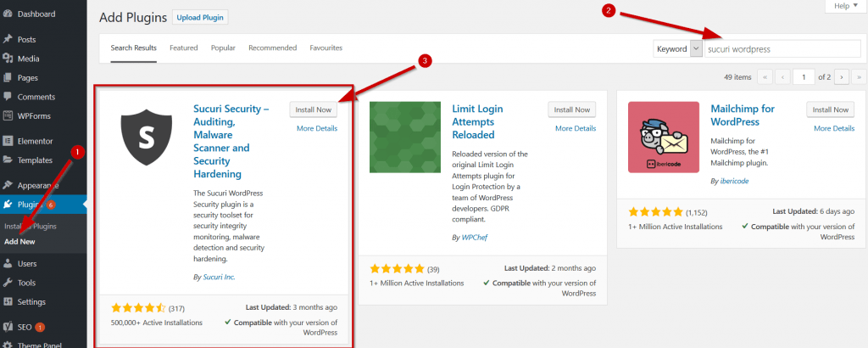Click the Elementor logo icon
This screenshot has width=868, height=348.
pos(8,141)
